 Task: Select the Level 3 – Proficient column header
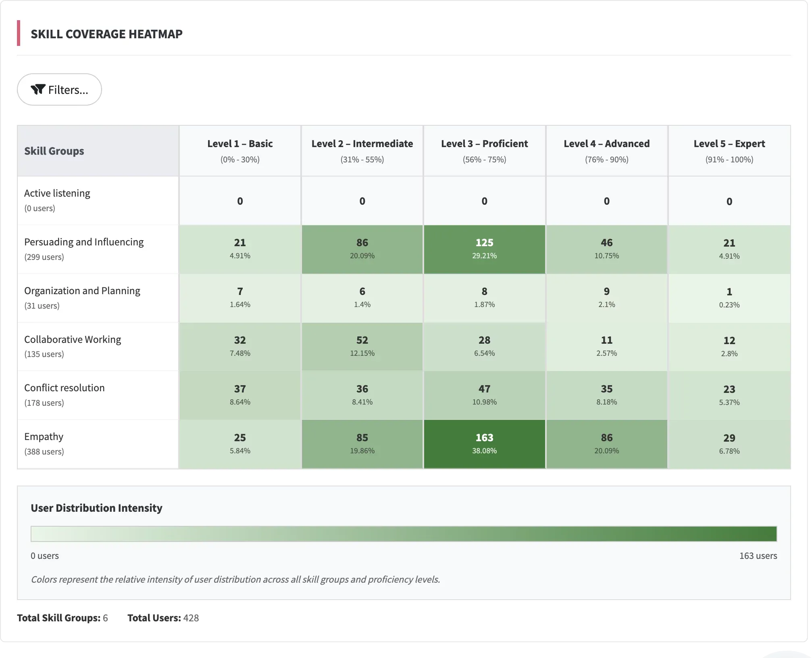coord(484,151)
